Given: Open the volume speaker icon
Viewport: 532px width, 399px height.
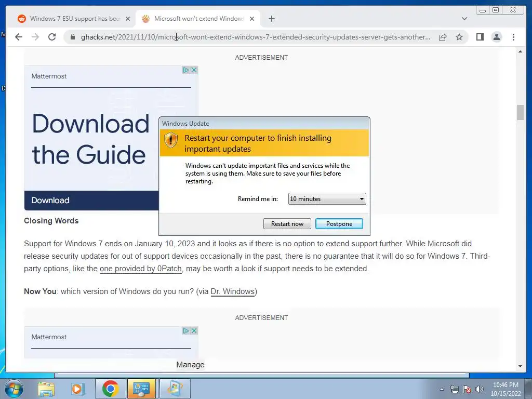Looking at the screenshot, I should click(x=479, y=389).
